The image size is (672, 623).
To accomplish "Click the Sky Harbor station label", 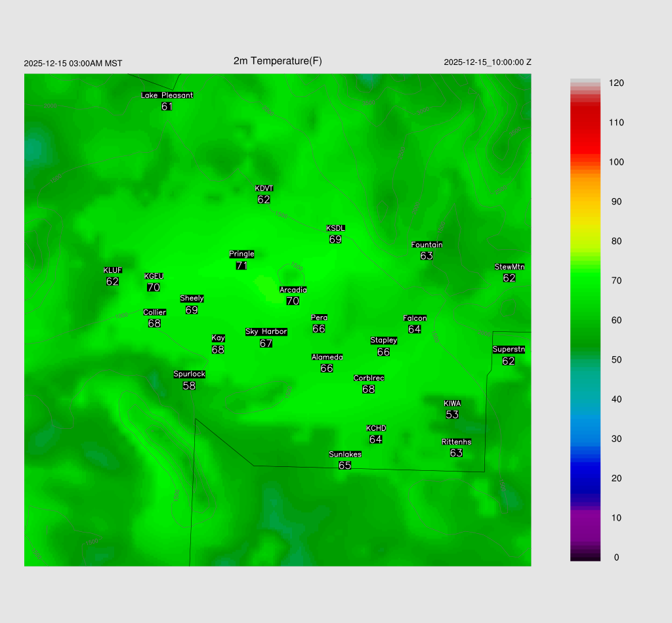I will coord(266,332).
